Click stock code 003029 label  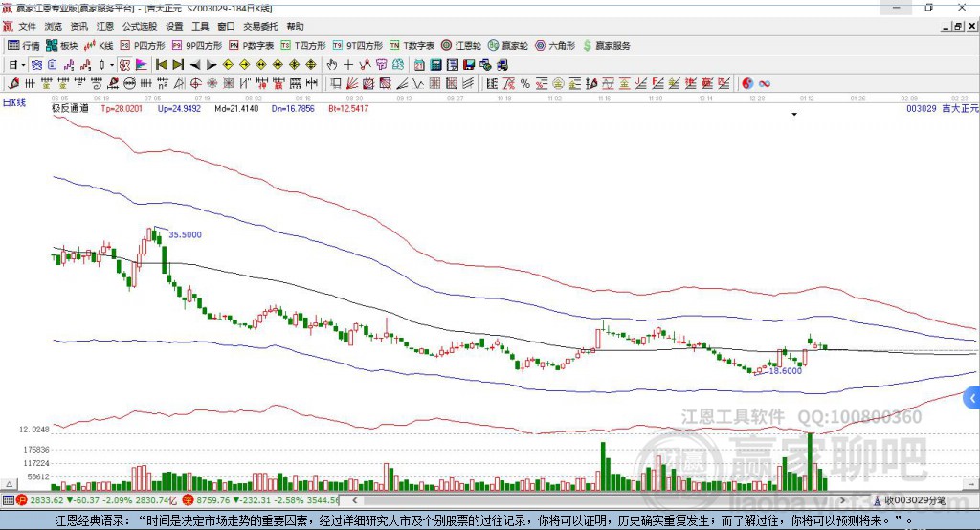[922, 109]
